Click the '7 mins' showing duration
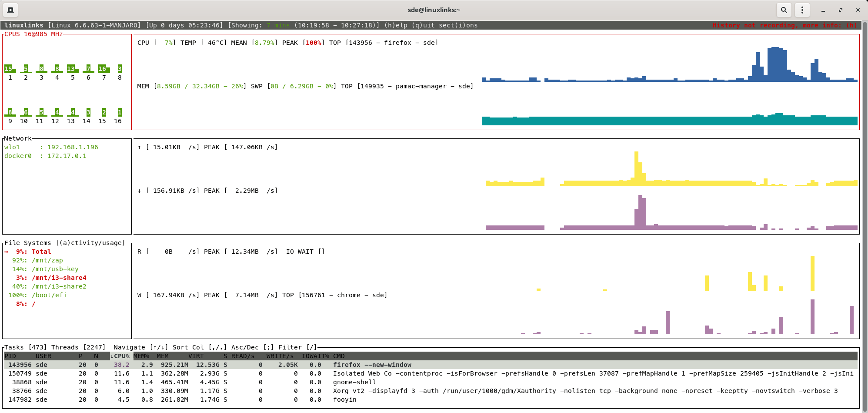868x413 pixels. click(x=278, y=25)
